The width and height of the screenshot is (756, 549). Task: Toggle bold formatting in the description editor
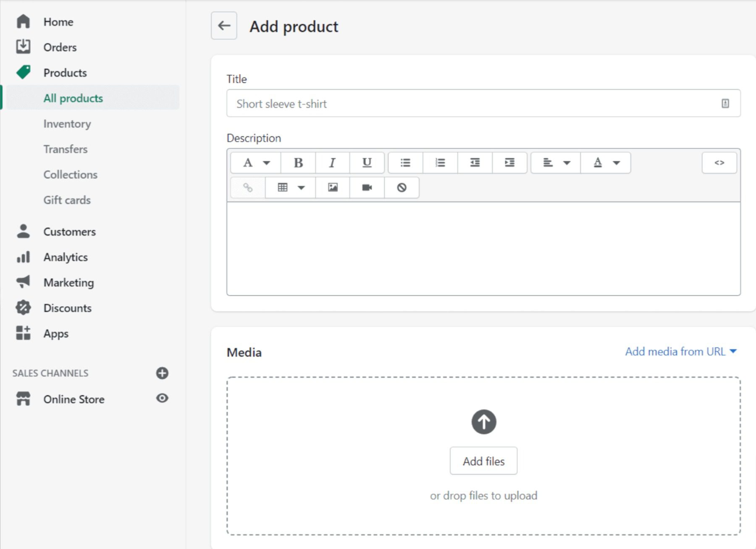298,163
